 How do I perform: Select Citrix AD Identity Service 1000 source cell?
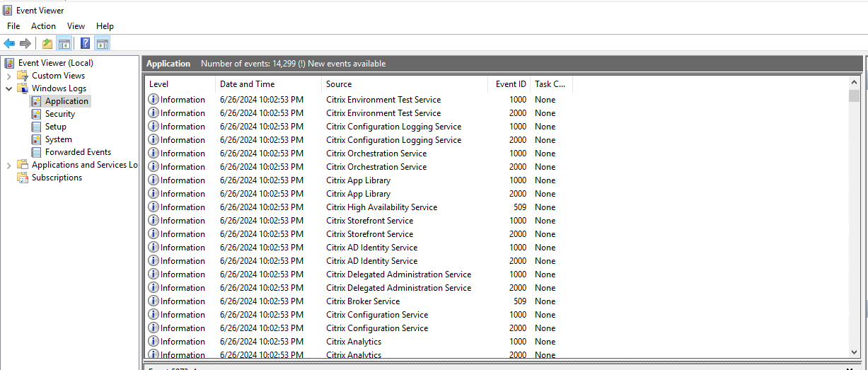point(371,248)
